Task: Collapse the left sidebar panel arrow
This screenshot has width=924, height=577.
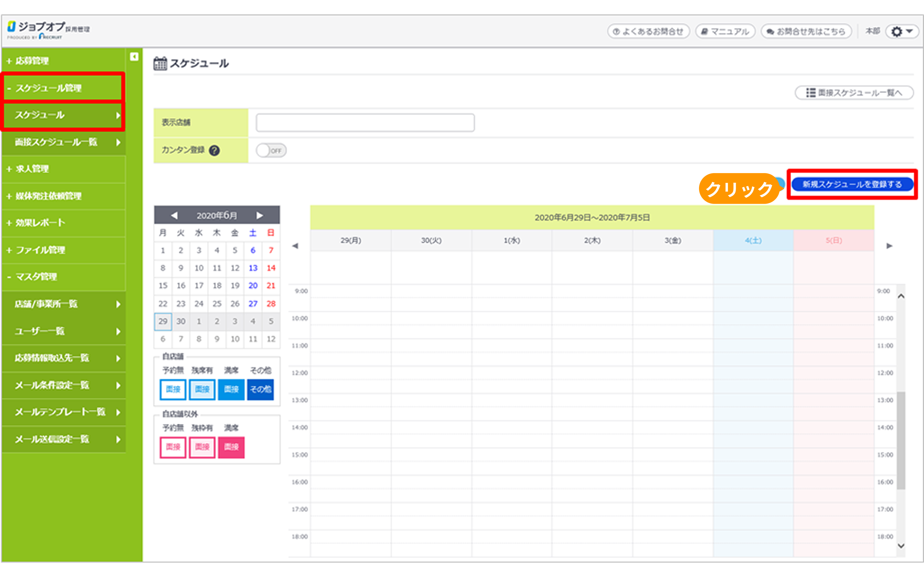Action: 134,57
